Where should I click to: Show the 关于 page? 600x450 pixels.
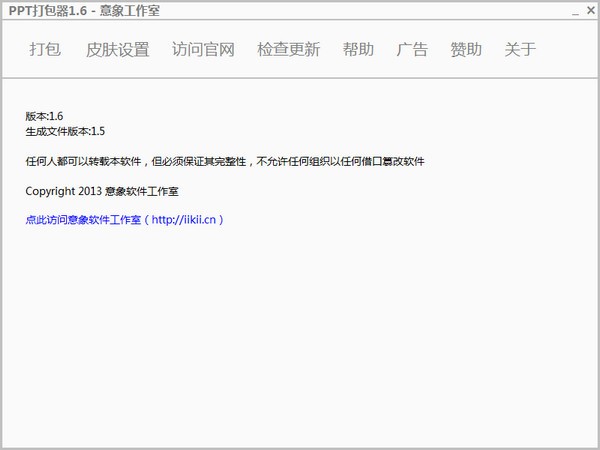pyautogui.click(x=520, y=49)
